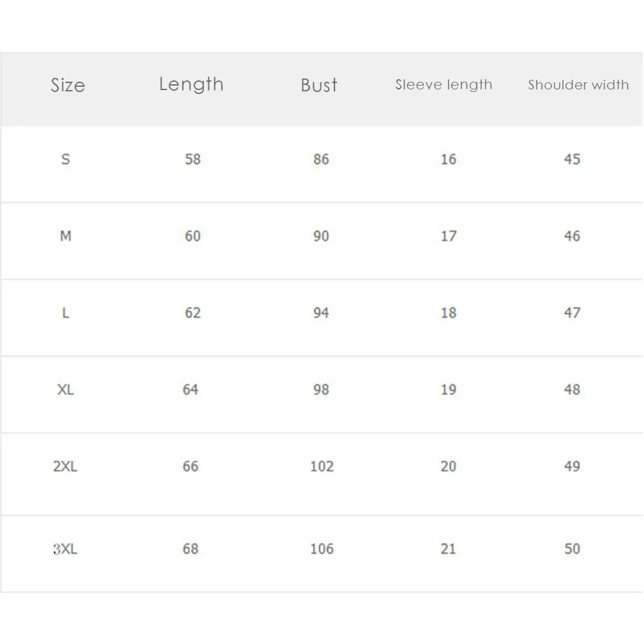Image resolution: width=644 pixels, height=644 pixels.
Task: Select the 2XL size row label
Action: point(65,466)
